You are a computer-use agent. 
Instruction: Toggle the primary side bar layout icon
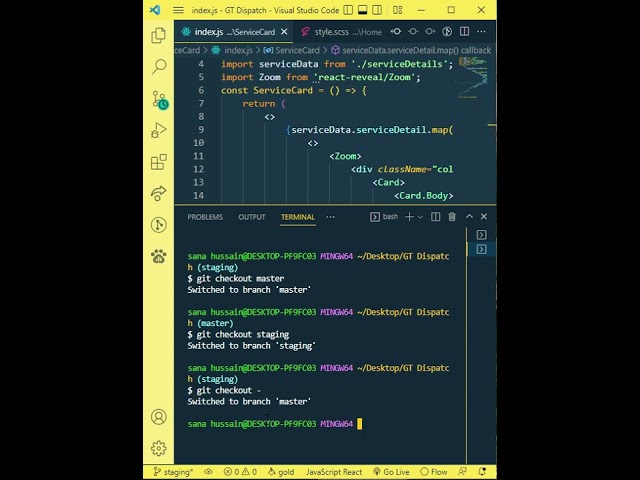tap(348, 10)
